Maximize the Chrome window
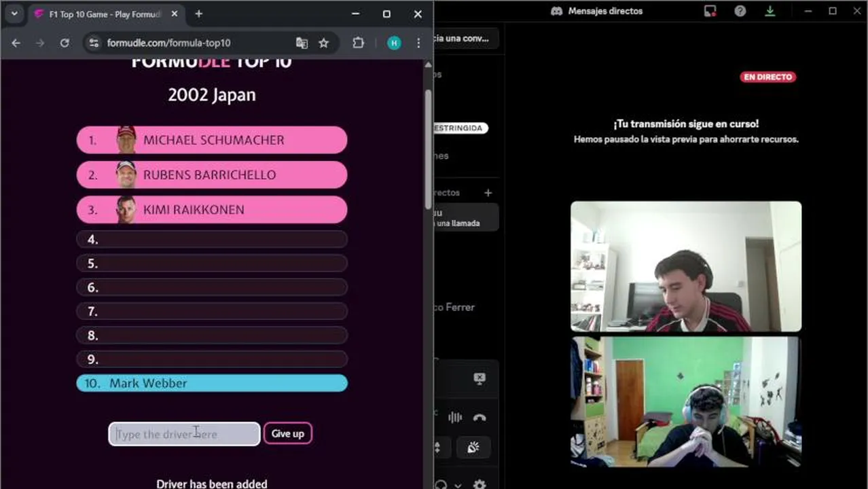 (386, 14)
